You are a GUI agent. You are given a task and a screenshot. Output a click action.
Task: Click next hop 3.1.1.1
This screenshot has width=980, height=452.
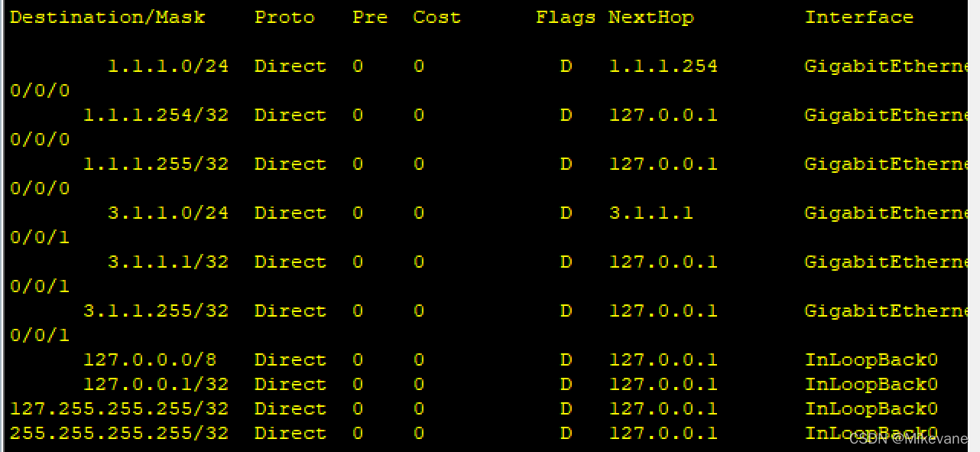[651, 213]
